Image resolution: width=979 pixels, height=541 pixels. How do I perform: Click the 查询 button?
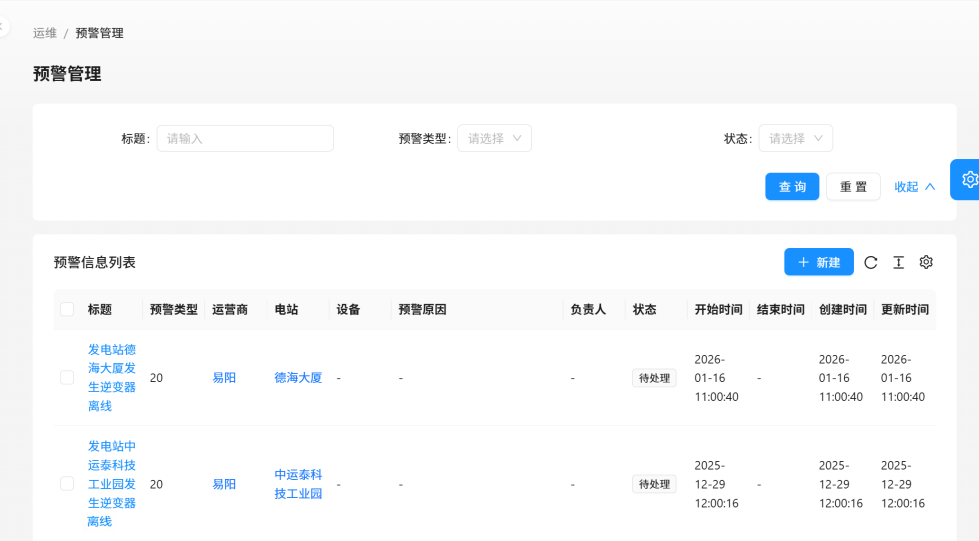pos(792,187)
